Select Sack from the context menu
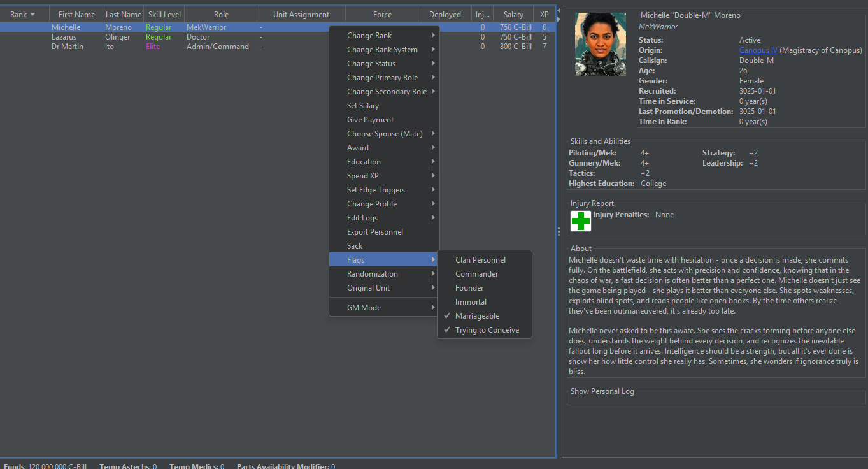Viewport: 868px width, 469px height. click(355, 245)
